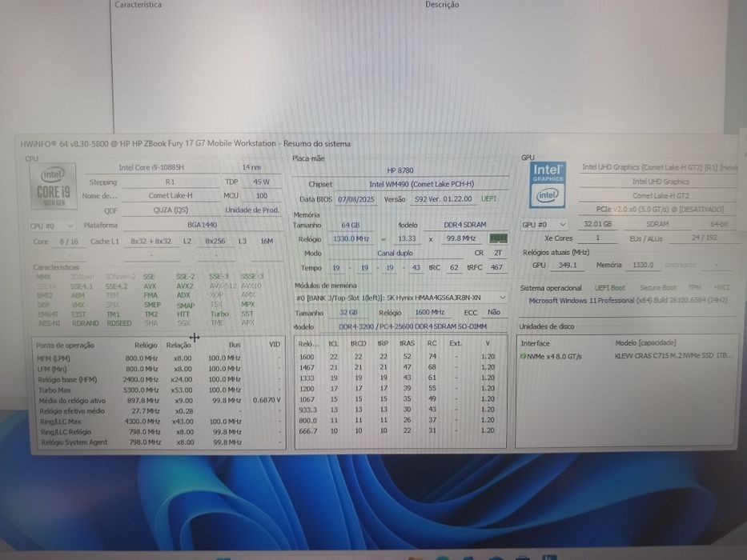Click the VID value 0.6870 V
This screenshot has height=560, width=747.
click(x=267, y=400)
